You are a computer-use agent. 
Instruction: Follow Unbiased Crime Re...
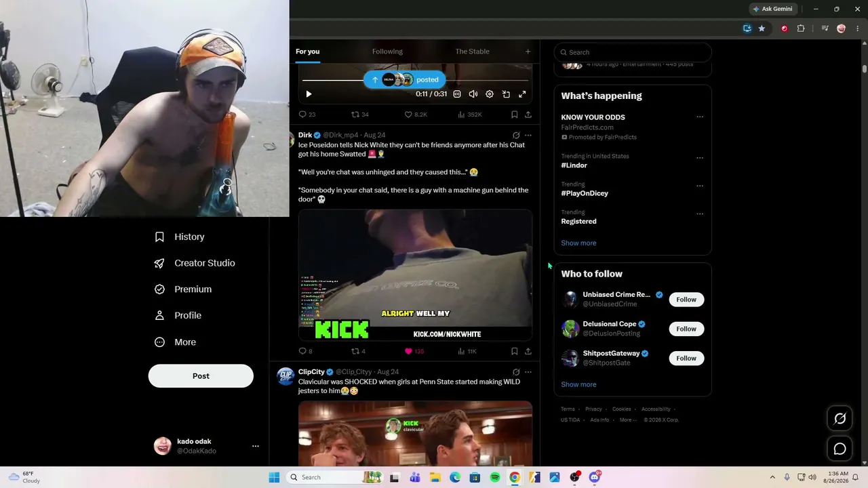click(x=686, y=300)
